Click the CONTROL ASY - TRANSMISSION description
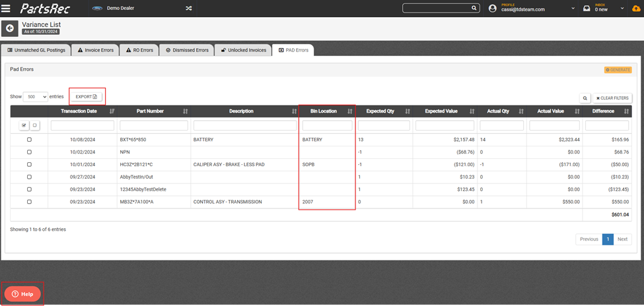This screenshot has width=644, height=306. tap(227, 202)
